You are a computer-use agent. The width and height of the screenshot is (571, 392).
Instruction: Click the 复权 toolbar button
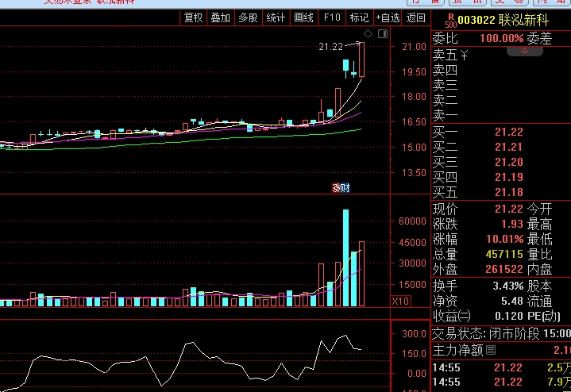pos(193,17)
